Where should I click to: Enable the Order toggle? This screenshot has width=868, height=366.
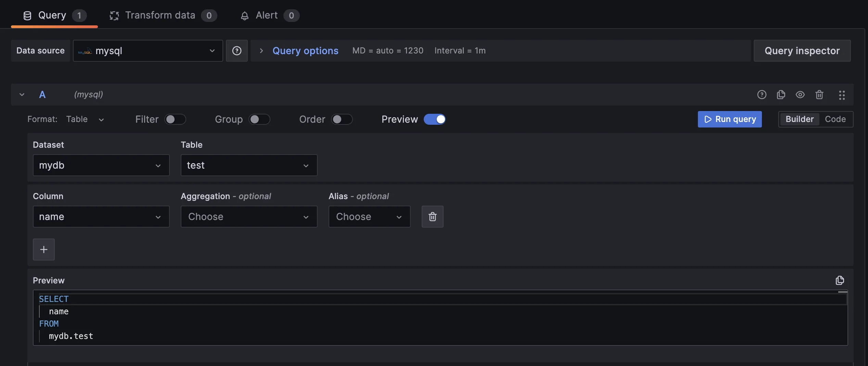[x=342, y=119]
